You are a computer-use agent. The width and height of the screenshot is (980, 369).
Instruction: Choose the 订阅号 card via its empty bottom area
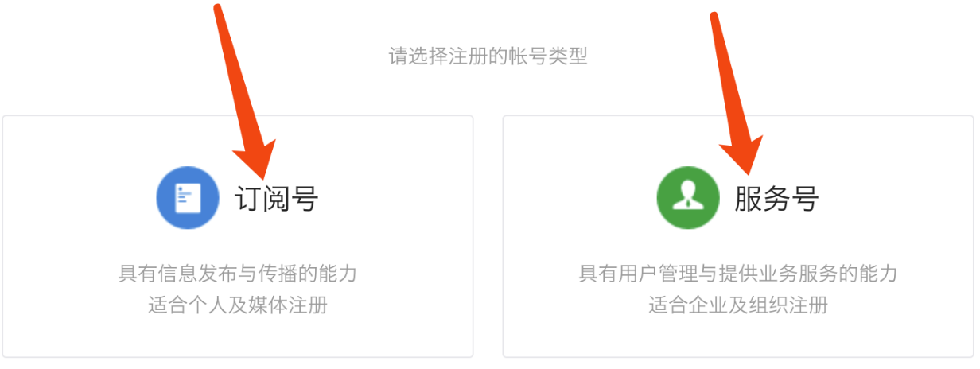[x=238, y=337]
